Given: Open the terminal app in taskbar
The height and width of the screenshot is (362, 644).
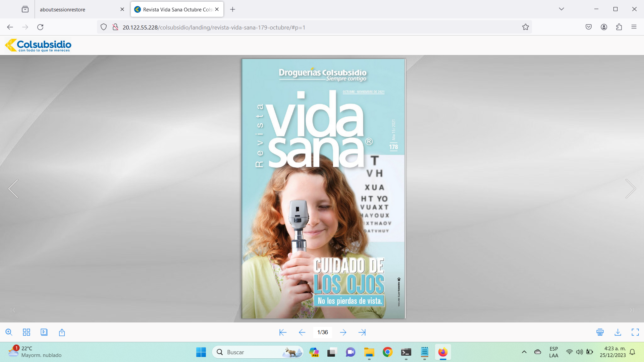Looking at the screenshot, I should point(406,352).
